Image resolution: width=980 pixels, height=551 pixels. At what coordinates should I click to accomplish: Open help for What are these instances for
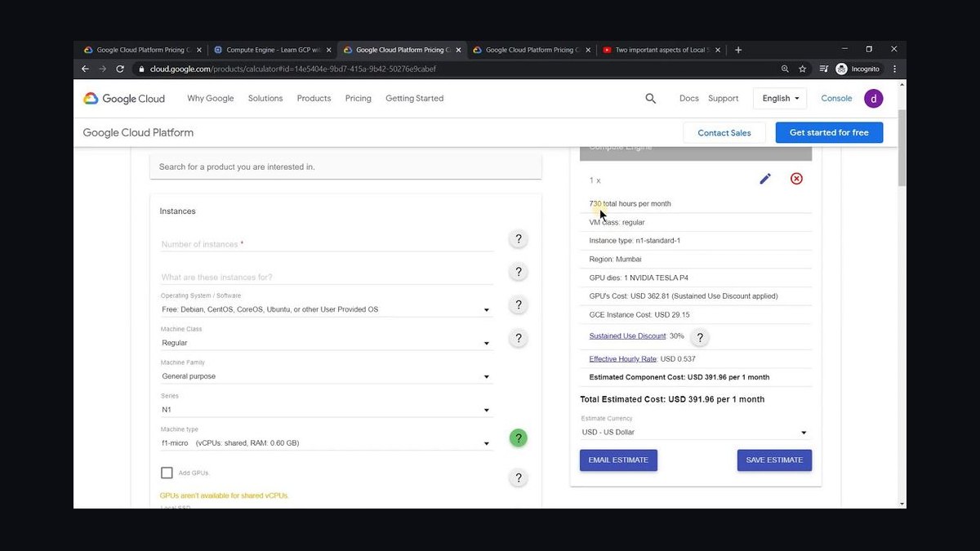(519, 272)
